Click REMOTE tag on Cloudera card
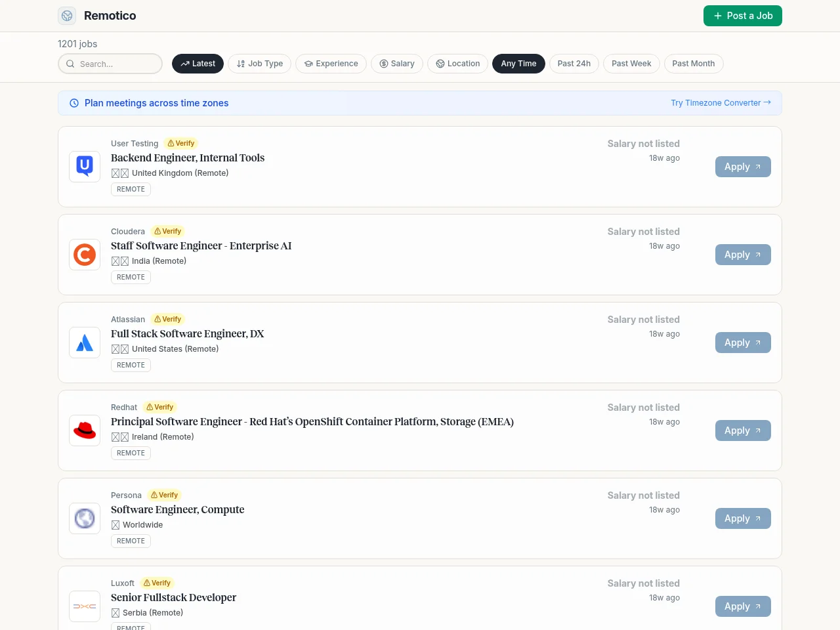 pyautogui.click(x=131, y=277)
